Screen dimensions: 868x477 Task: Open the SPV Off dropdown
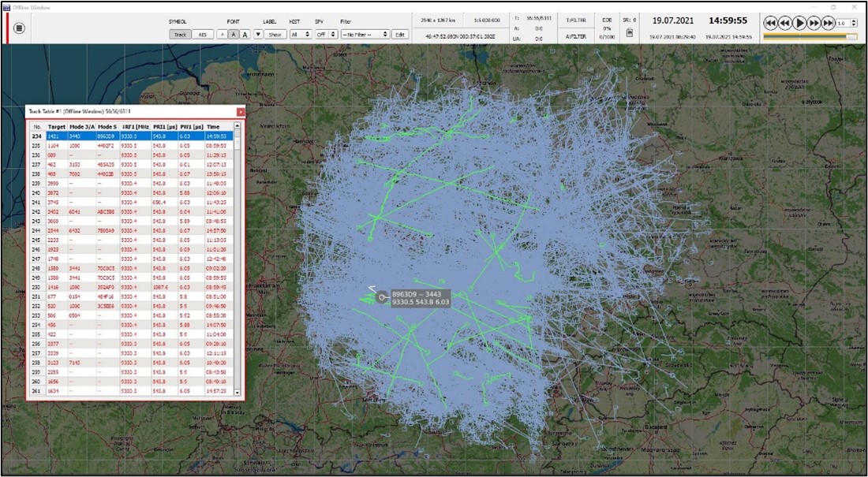coord(326,35)
